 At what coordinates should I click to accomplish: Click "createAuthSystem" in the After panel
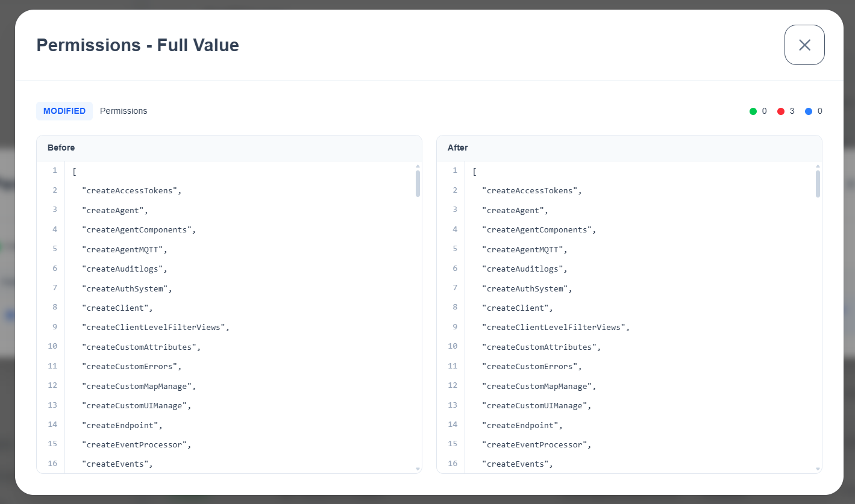pos(527,288)
